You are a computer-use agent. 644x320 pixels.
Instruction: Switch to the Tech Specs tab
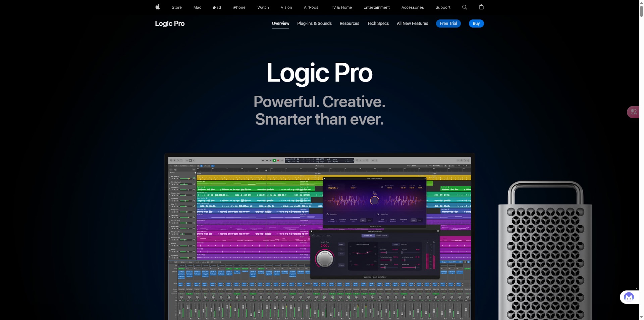tap(378, 24)
